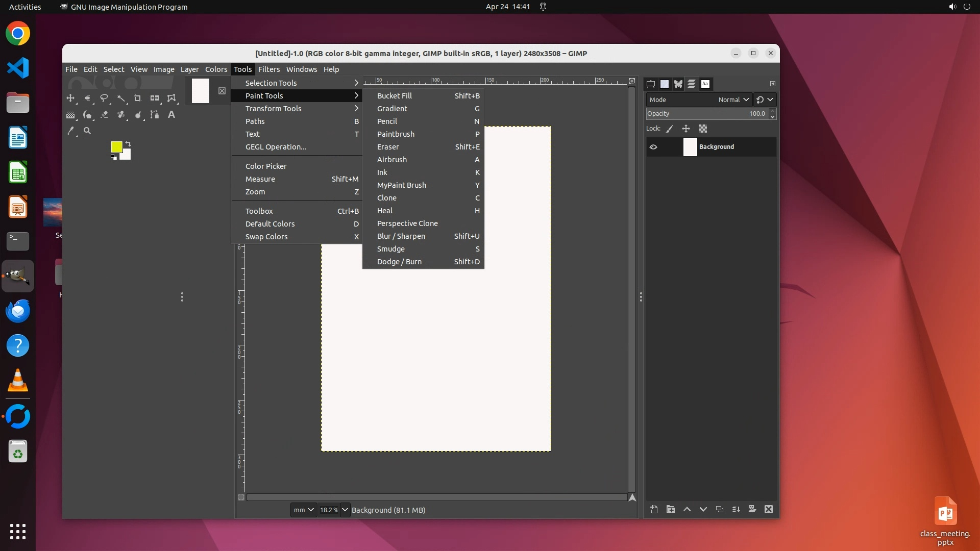Open the mm units dropdown

303,510
